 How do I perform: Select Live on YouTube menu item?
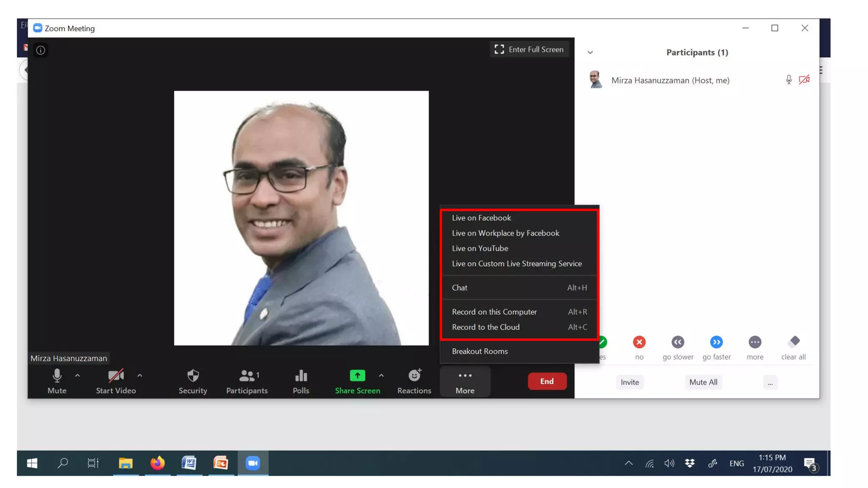480,248
